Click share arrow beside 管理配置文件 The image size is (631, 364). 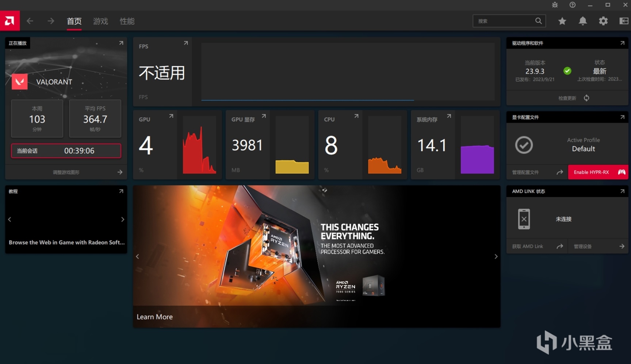[x=560, y=172]
